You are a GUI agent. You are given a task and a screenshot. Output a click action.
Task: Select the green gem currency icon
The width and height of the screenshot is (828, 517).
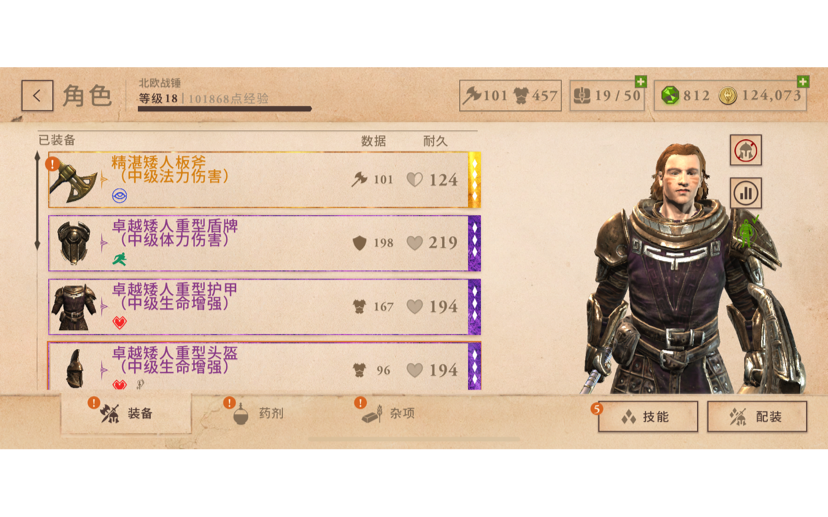click(x=670, y=96)
